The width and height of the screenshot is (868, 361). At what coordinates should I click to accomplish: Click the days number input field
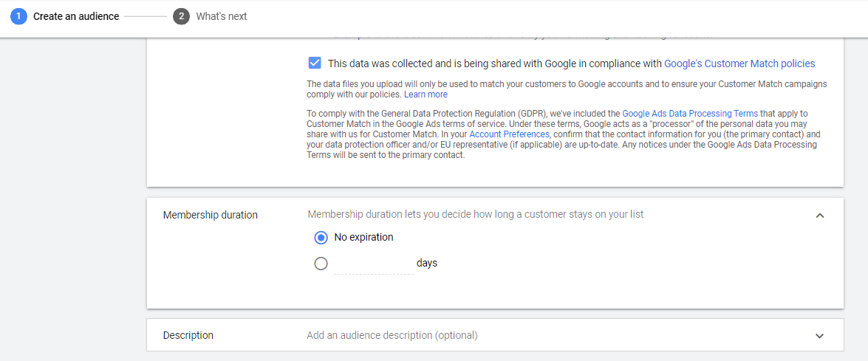click(x=373, y=264)
